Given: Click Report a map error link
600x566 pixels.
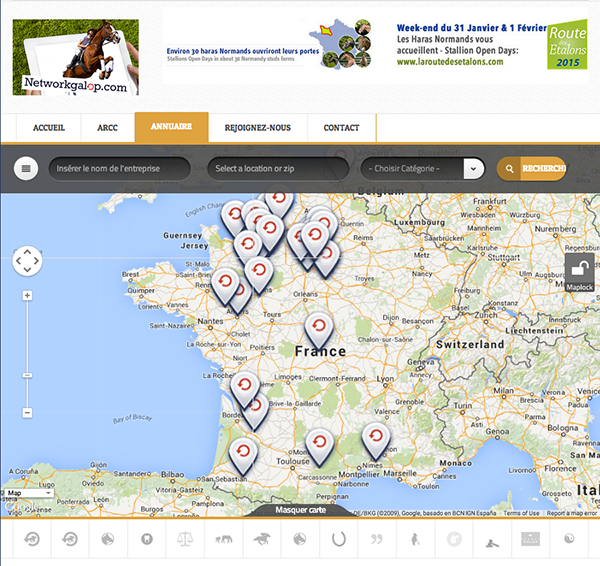Looking at the screenshot, I should (572, 513).
